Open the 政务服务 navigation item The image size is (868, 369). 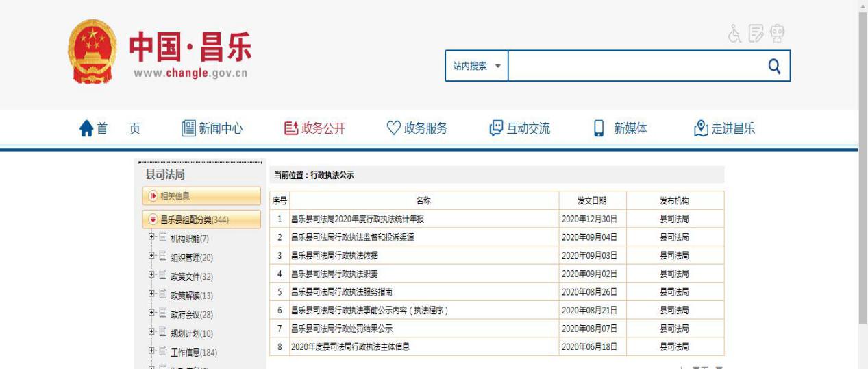click(417, 128)
